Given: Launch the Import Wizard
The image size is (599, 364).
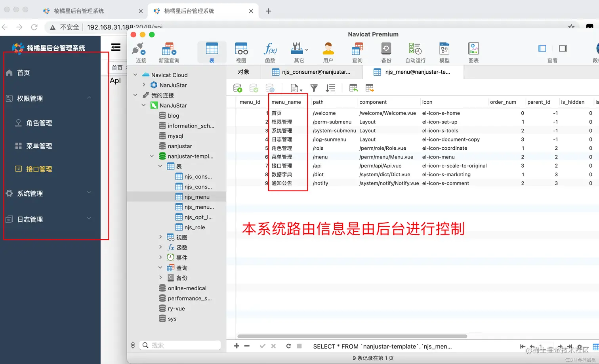Looking at the screenshot, I should pyautogui.click(x=353, y=88).
